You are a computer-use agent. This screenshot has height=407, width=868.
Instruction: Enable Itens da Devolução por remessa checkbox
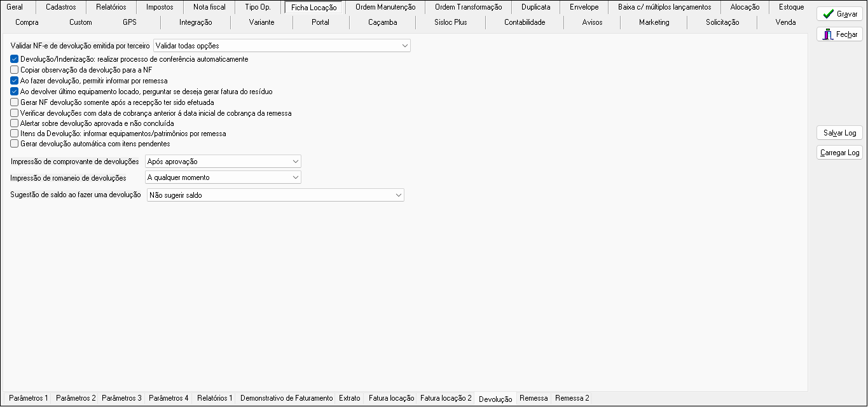coord(15,134)
